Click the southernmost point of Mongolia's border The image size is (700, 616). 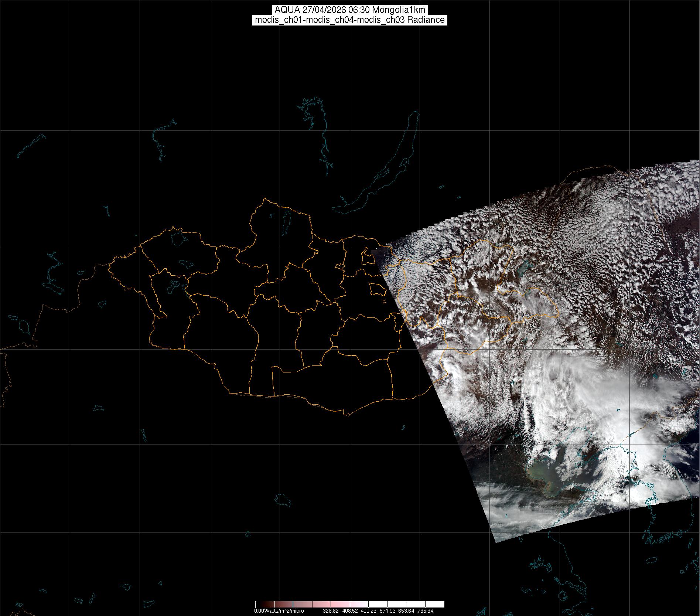pos(346,415)
